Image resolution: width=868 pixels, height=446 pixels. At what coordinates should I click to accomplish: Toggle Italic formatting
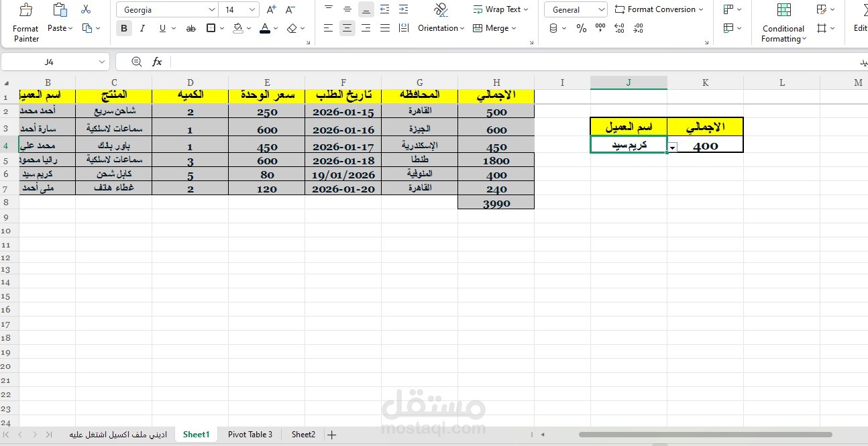pos(142,28)
